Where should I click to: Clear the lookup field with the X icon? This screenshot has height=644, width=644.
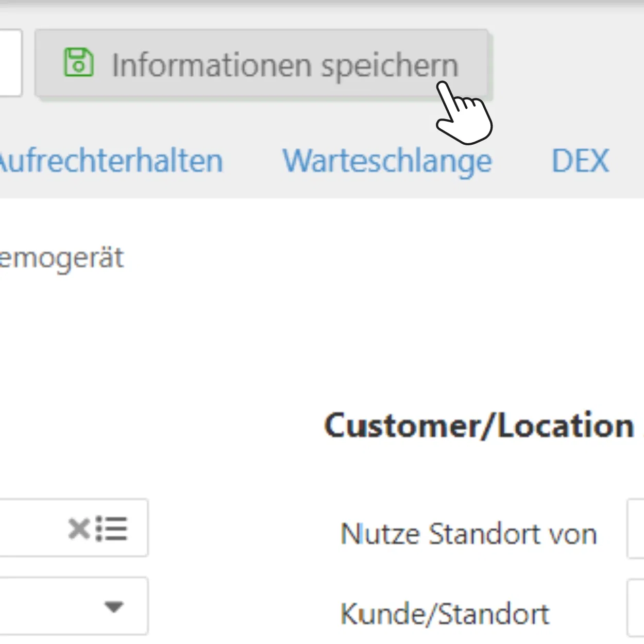(x=79, y=529)
